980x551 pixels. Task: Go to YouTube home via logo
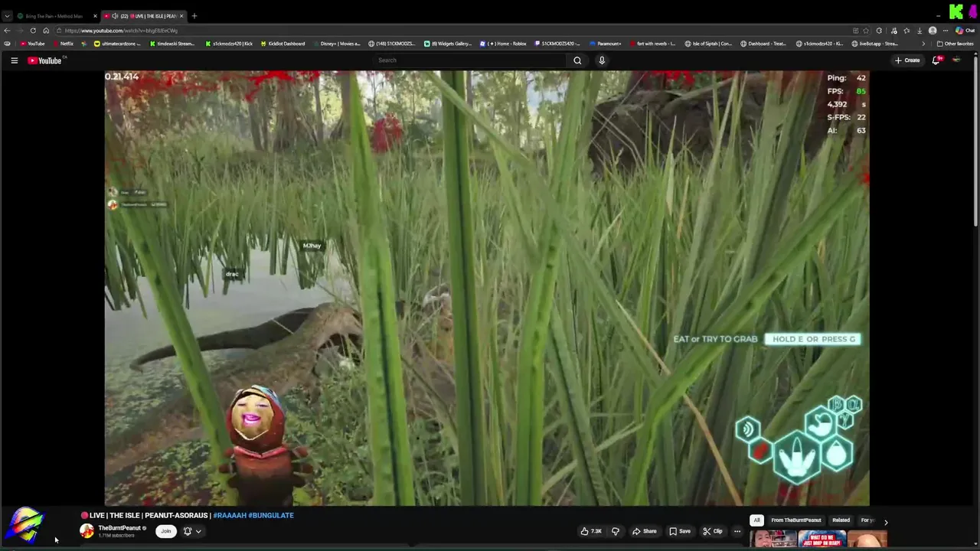pos(44,60)
